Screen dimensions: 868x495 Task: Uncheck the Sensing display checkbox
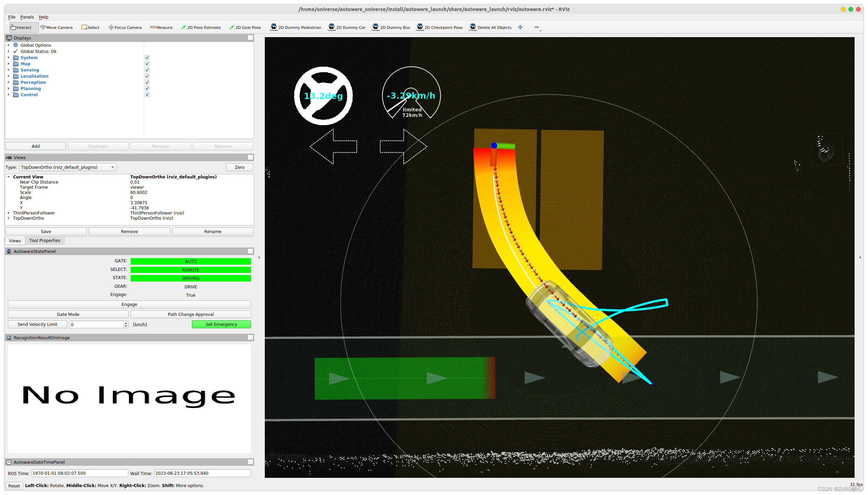pos(147,70)
